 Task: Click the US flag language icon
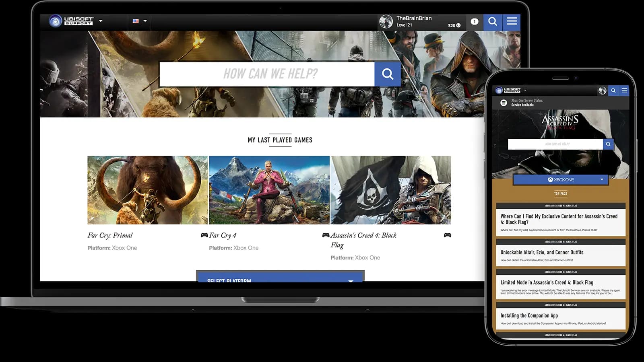[136, 21]
